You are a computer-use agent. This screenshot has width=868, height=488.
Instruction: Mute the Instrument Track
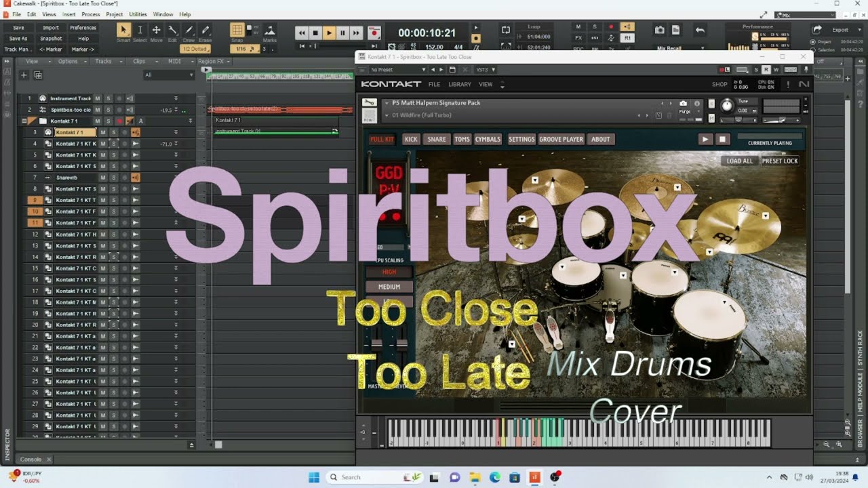click(x=98, y=98)
